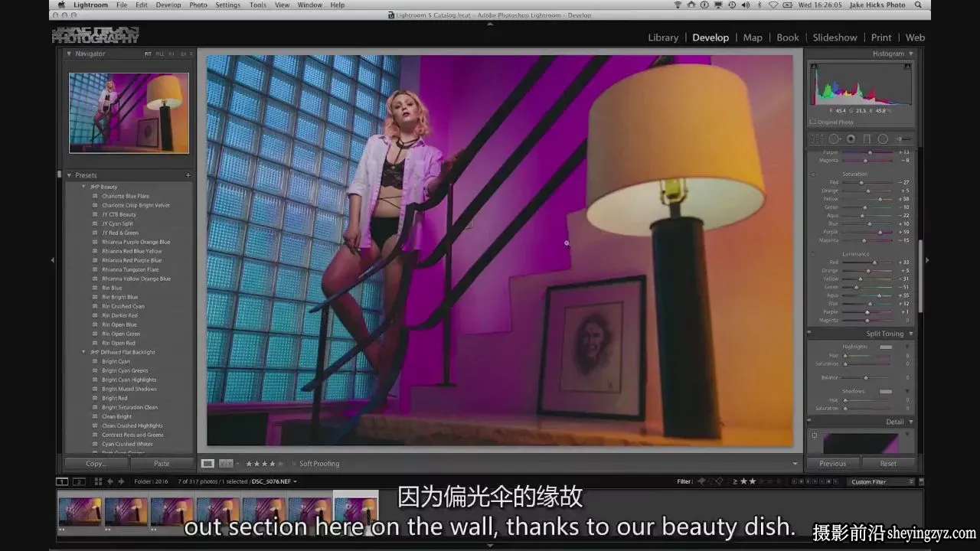The image size is (980, 551).
Task: Switch to Loupe view icon in toolbar
Action: (207, 464)
